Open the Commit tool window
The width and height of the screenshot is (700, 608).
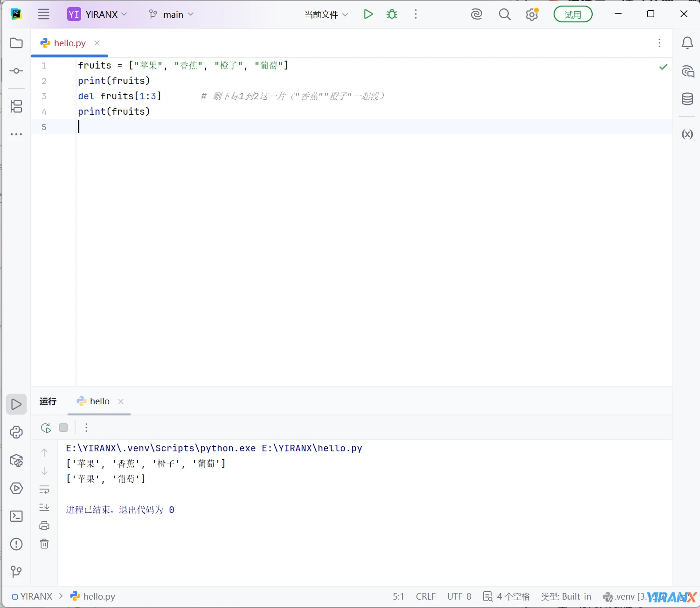tap(16, 71)
